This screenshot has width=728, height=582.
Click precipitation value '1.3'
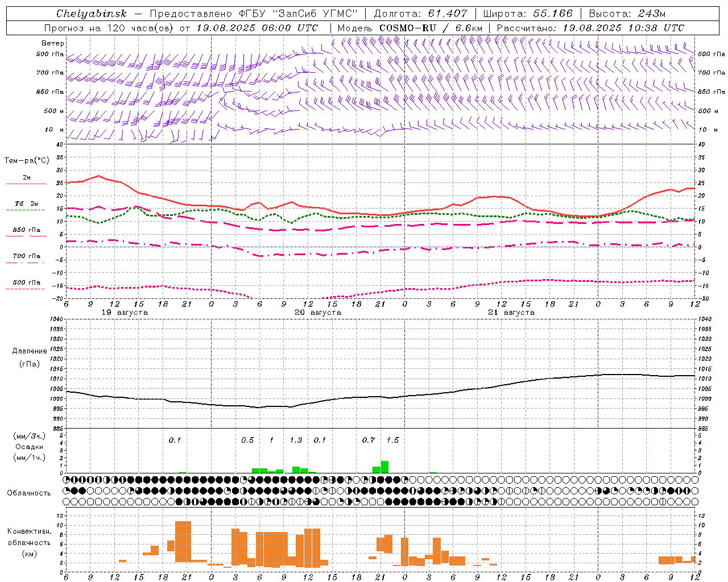click(x=296, y=440)
